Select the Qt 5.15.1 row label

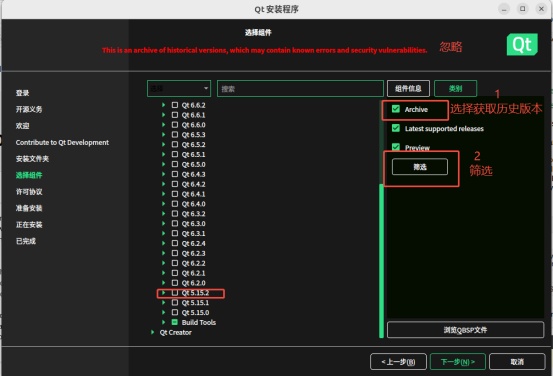(x=195, y=303)
